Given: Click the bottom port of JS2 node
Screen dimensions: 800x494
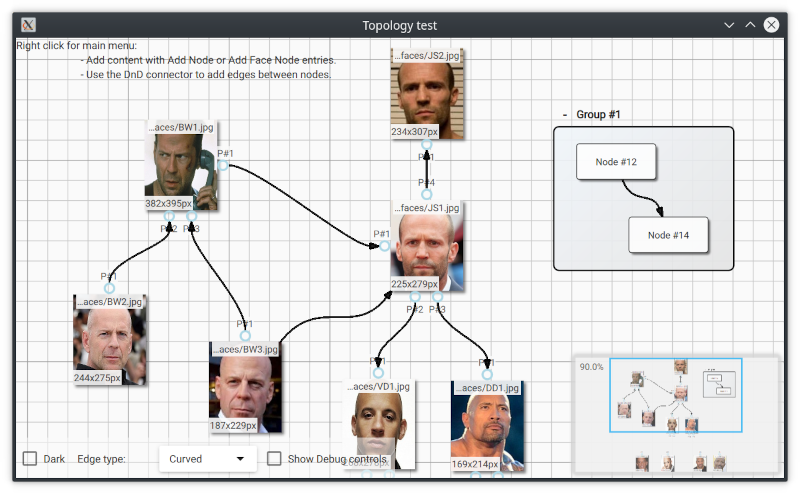Looking at the screenshot, I should tap(427, 145).
